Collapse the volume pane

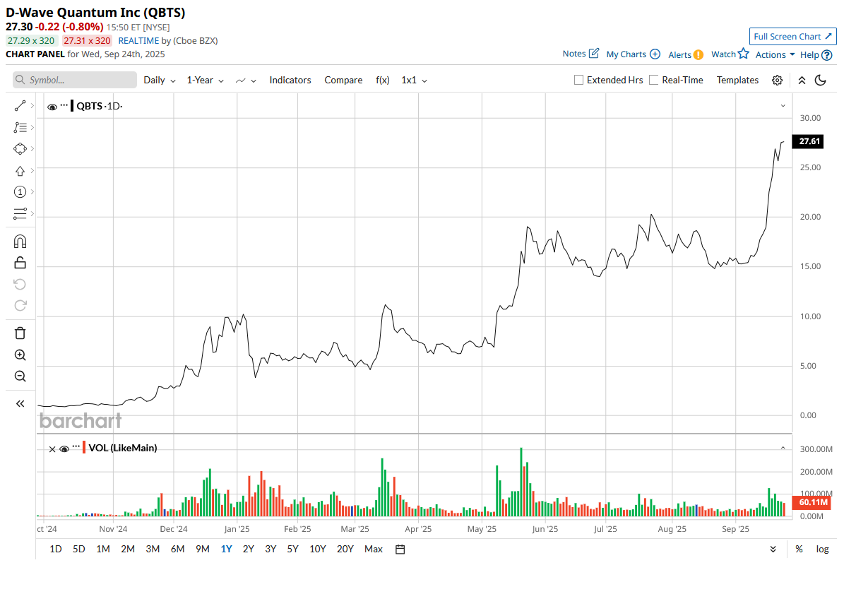783,448
